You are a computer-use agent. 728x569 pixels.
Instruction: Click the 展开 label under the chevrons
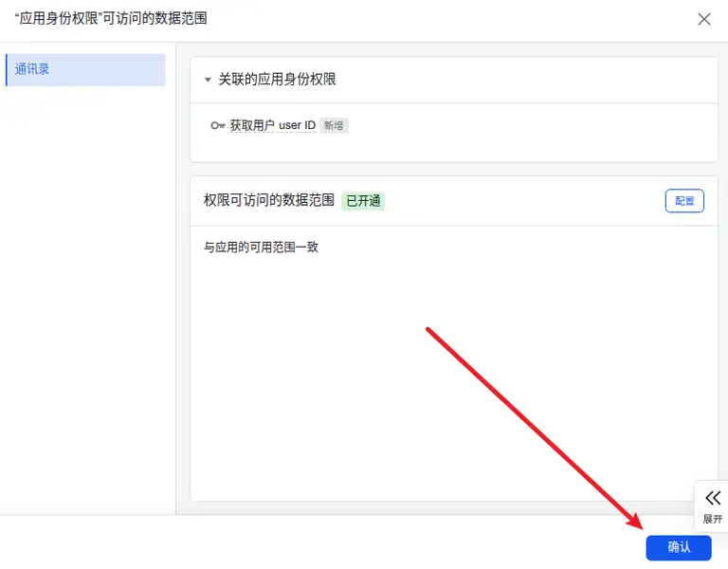click(713, 519)
